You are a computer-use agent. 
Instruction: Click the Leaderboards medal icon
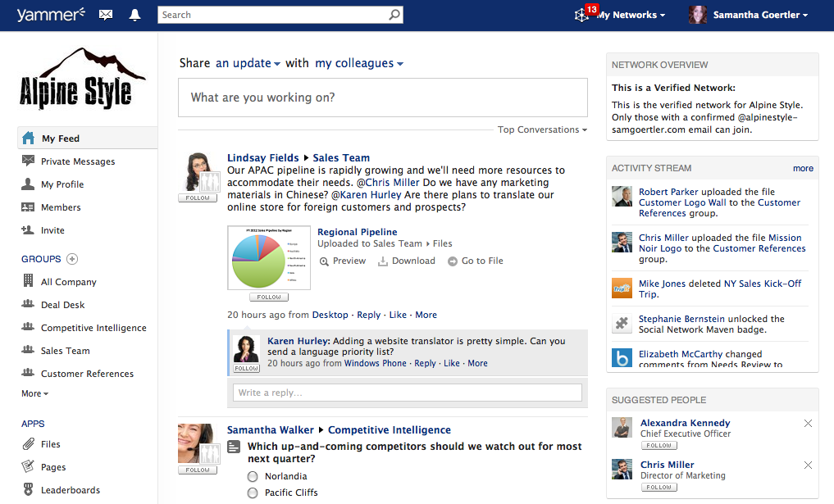coord(28,489)
